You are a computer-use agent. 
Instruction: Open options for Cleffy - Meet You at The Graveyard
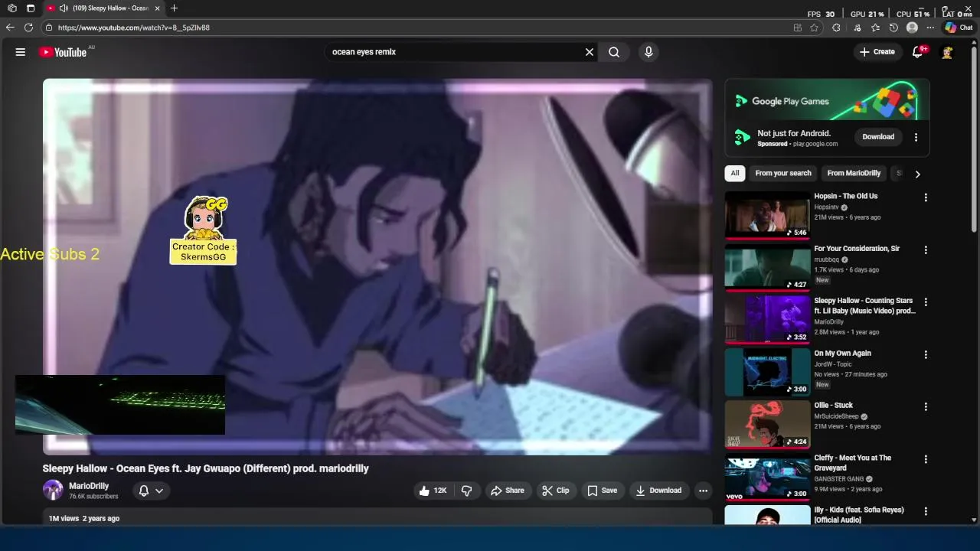[x=926, y=459]
